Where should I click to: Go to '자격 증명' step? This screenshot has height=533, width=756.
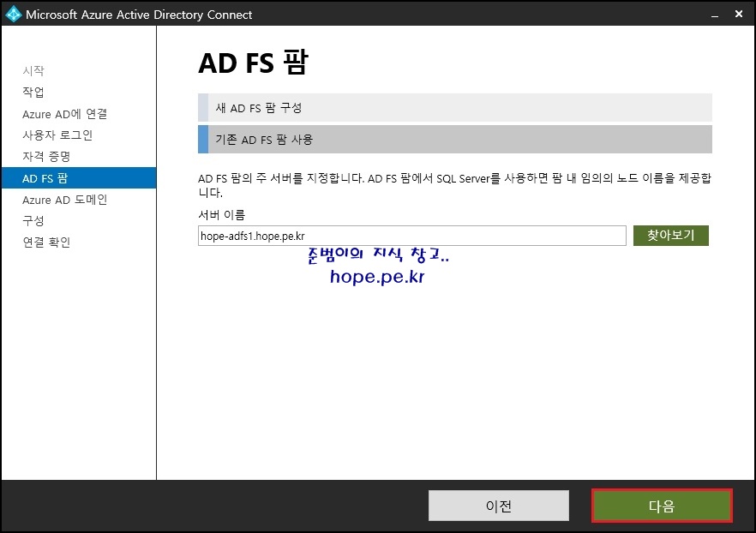[46, 156]
